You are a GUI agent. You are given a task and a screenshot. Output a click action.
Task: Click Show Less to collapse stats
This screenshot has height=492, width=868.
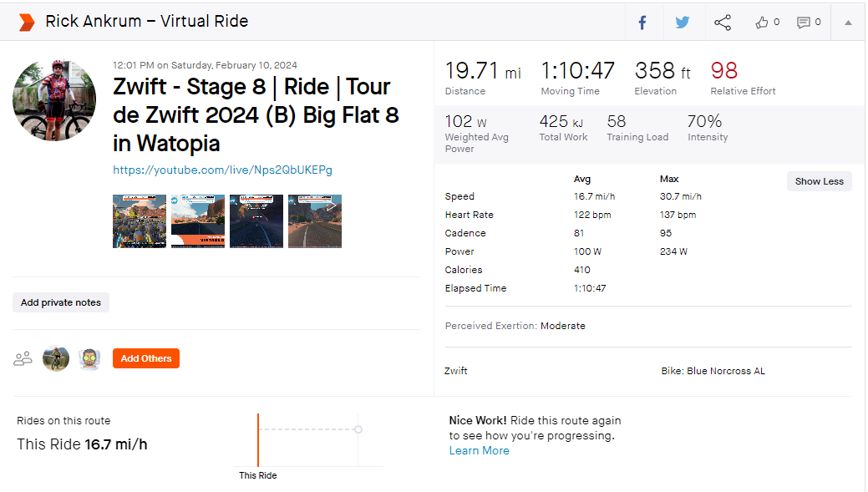point(820,181)
